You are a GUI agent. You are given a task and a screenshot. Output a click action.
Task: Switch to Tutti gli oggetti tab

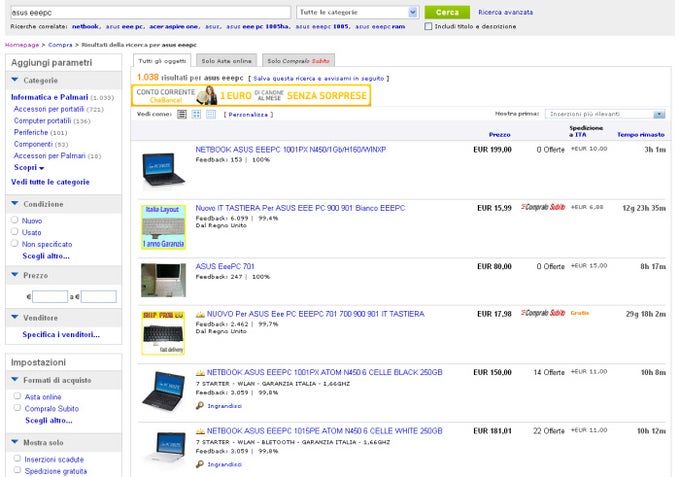click(x=162, y=61)
